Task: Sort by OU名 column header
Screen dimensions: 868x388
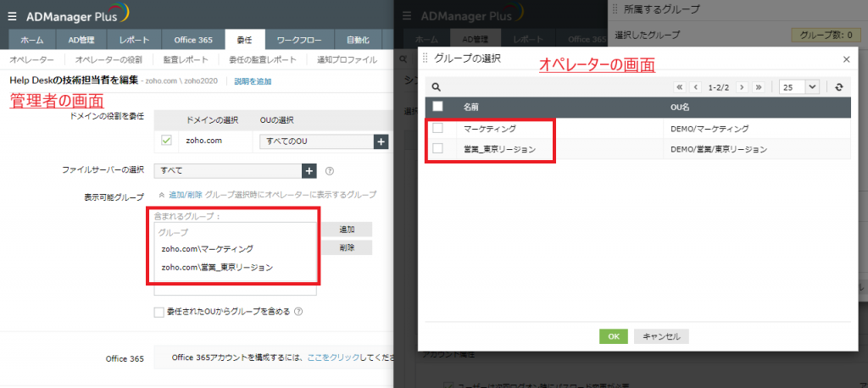Action: 679,107
